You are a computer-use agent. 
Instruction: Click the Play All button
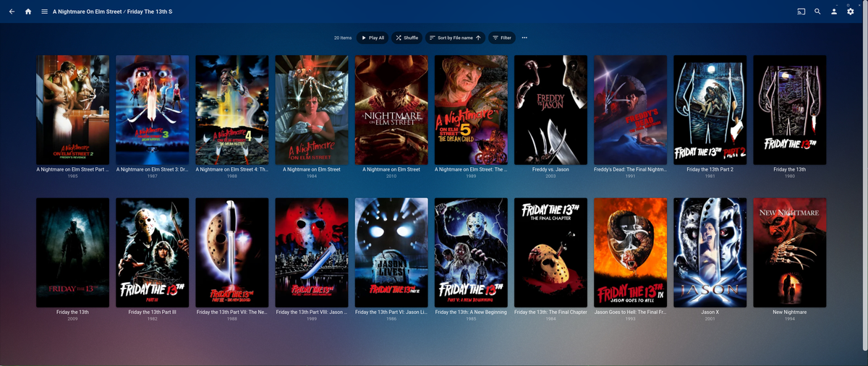pyautogui.click(x=373, y=38)
